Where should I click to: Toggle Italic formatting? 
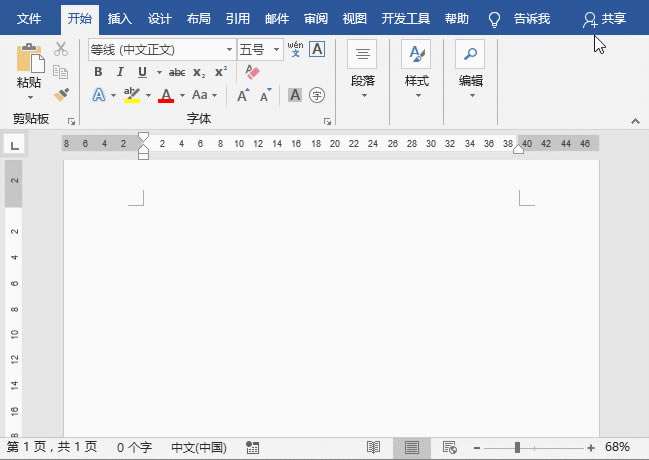pos(120,72)
